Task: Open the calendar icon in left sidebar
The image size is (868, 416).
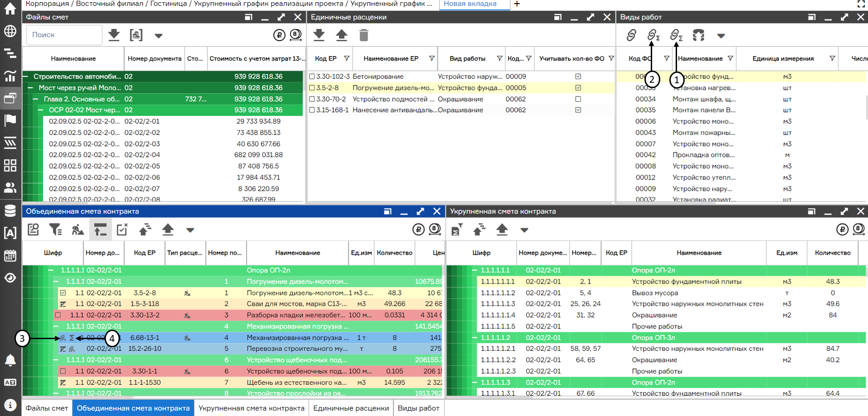Action: 10,255
